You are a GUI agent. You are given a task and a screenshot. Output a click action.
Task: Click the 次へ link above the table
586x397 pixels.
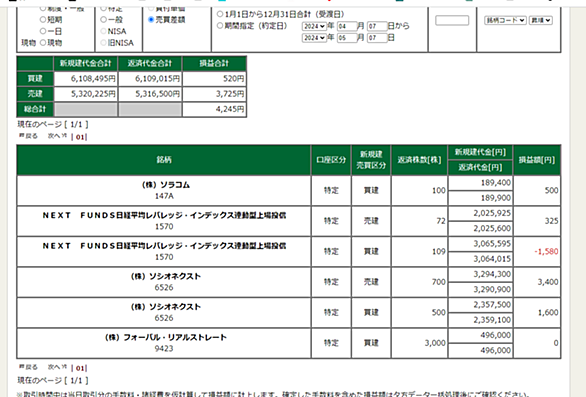pos(57,136)
